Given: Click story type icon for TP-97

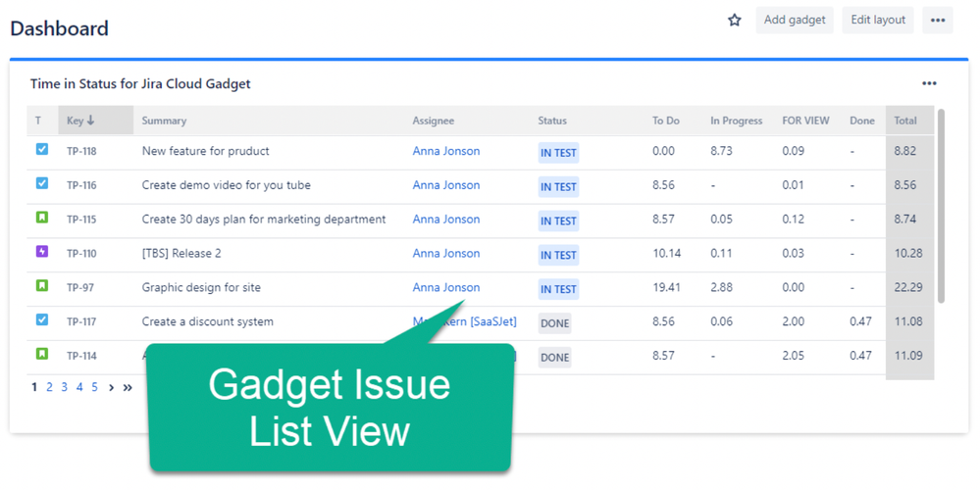Looking at the screenshot, I should click(x=42, y=286).
